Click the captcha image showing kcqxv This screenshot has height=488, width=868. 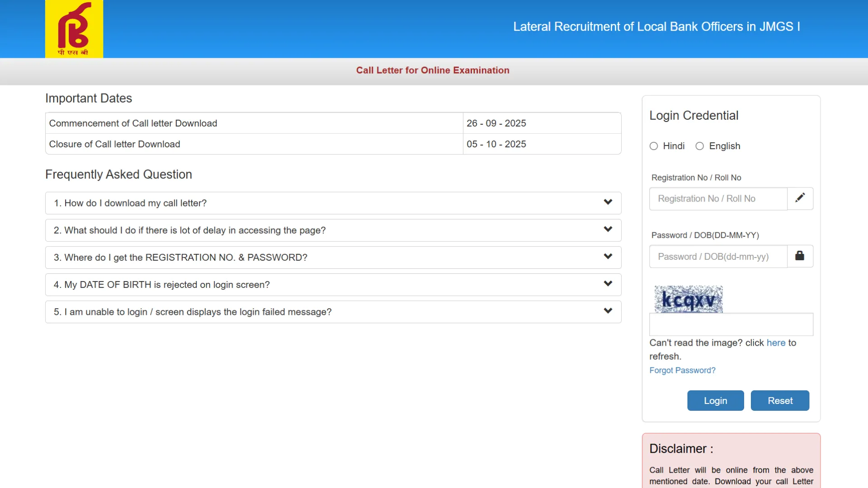point(688,299)
